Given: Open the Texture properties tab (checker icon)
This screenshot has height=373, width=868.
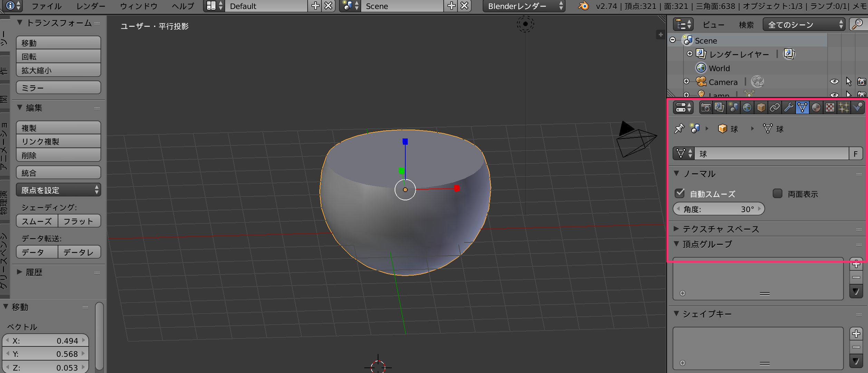Looking at the screenshot, I should (830, 108).
